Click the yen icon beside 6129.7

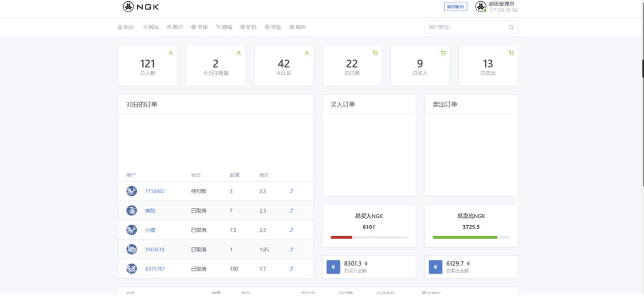pos(435,267)
